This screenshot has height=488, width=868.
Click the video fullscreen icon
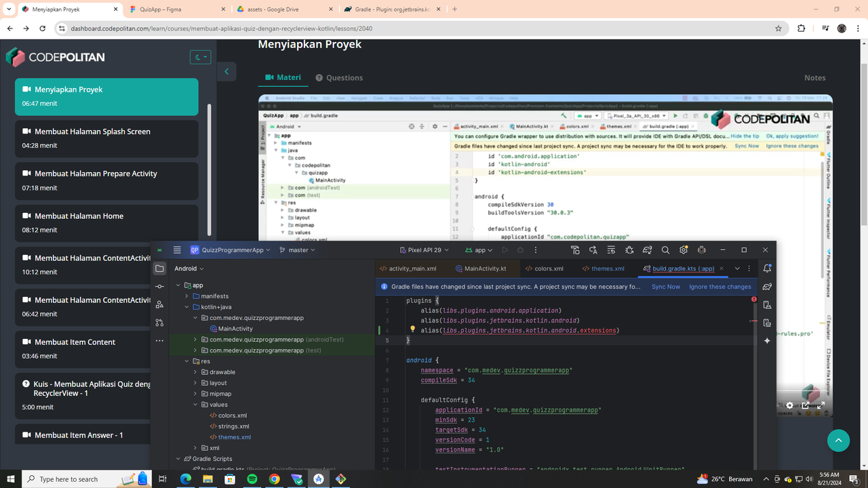[820, 405]
